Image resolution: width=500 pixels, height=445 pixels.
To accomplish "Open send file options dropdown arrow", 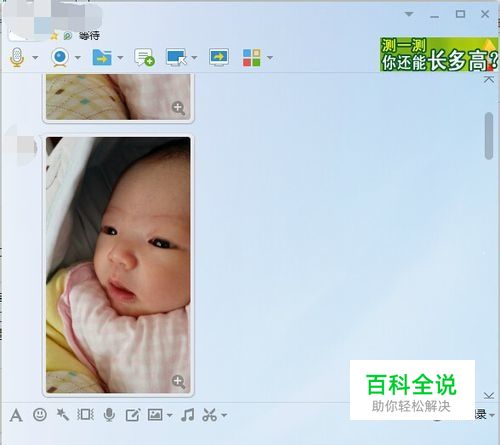I will point(120,58).
